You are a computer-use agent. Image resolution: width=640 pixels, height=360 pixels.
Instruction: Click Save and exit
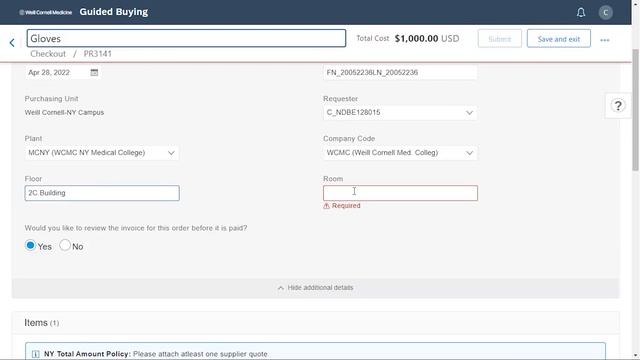[558, 39]
